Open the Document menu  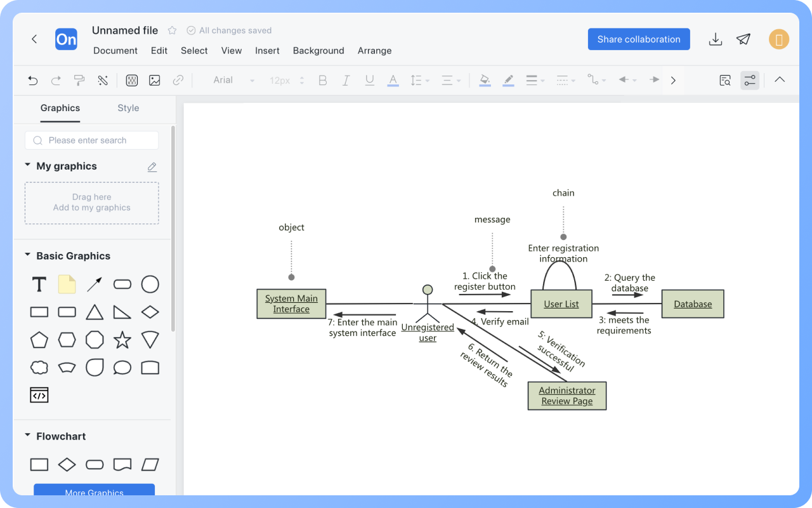(x=115, y=51)
